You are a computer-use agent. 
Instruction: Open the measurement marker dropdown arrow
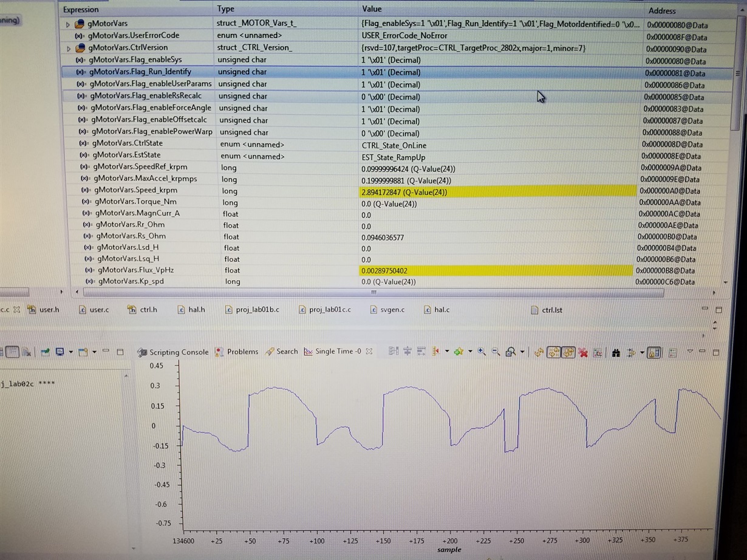coord(447,352)
